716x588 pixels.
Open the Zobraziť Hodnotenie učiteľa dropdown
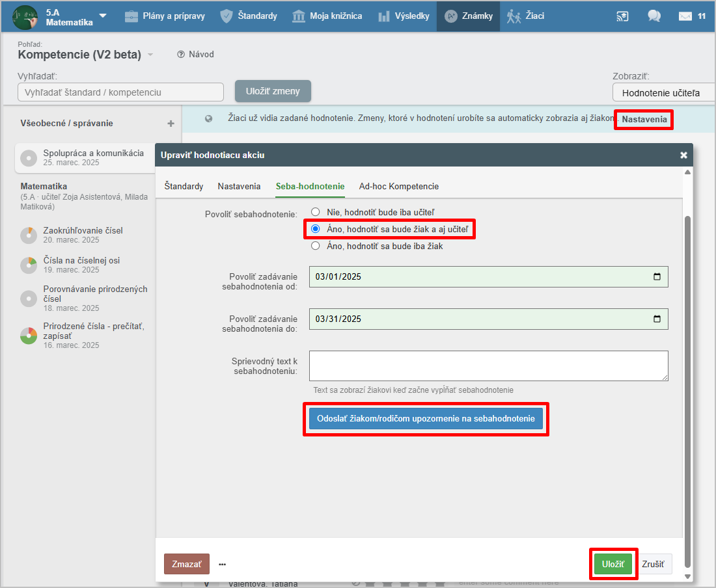point(663,93)
